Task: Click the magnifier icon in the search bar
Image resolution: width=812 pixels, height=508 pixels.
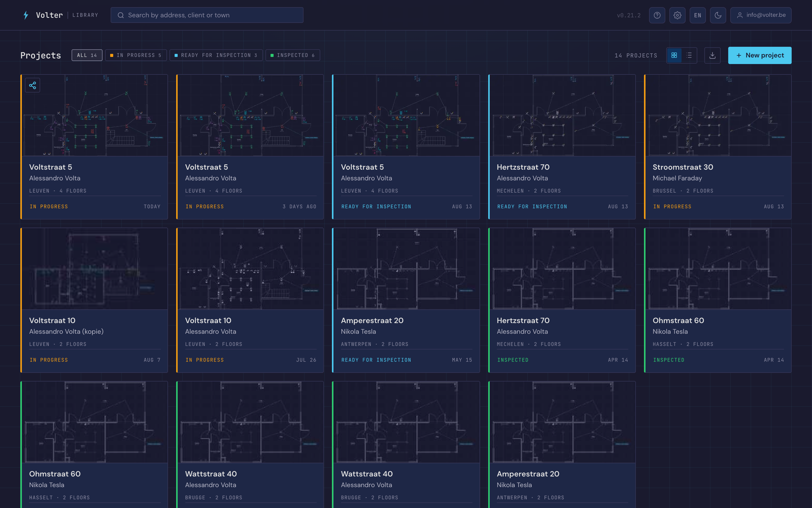Action: (x=120, y=15)
